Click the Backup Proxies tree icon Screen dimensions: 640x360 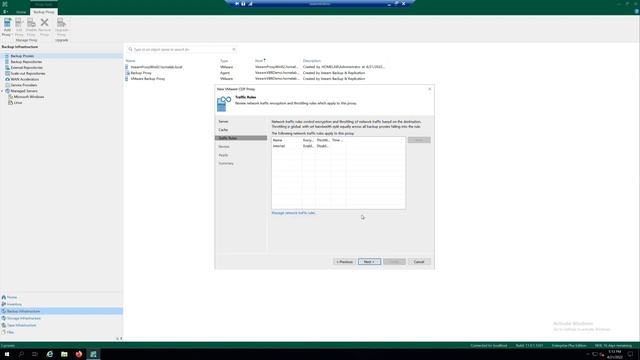click(x=7, y=56)
